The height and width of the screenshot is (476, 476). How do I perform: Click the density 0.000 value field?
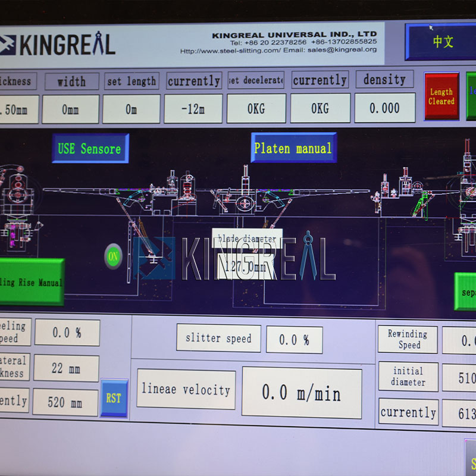click(384, 108)
